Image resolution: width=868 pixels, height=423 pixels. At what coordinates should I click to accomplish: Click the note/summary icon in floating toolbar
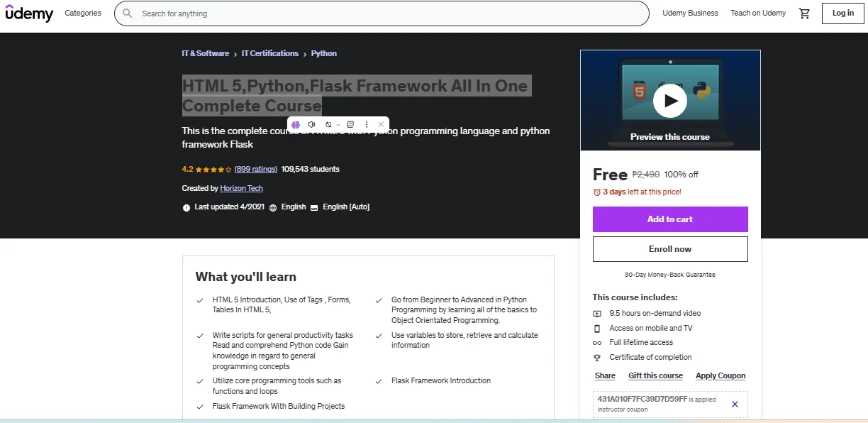(x=350, y=124)
